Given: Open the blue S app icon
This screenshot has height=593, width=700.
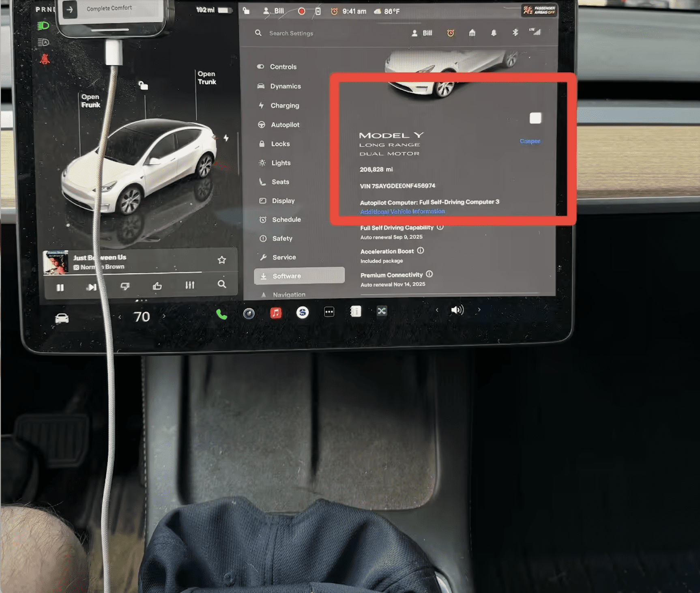Looking at the screenshot, I should [x=303, y=312].
